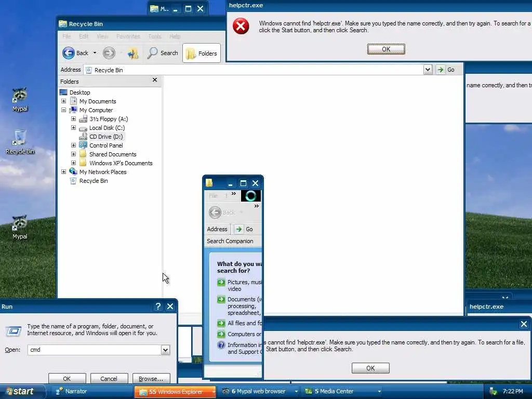
Task: Click Go button in Recycle Bin address bar
Action: [446, 70]
